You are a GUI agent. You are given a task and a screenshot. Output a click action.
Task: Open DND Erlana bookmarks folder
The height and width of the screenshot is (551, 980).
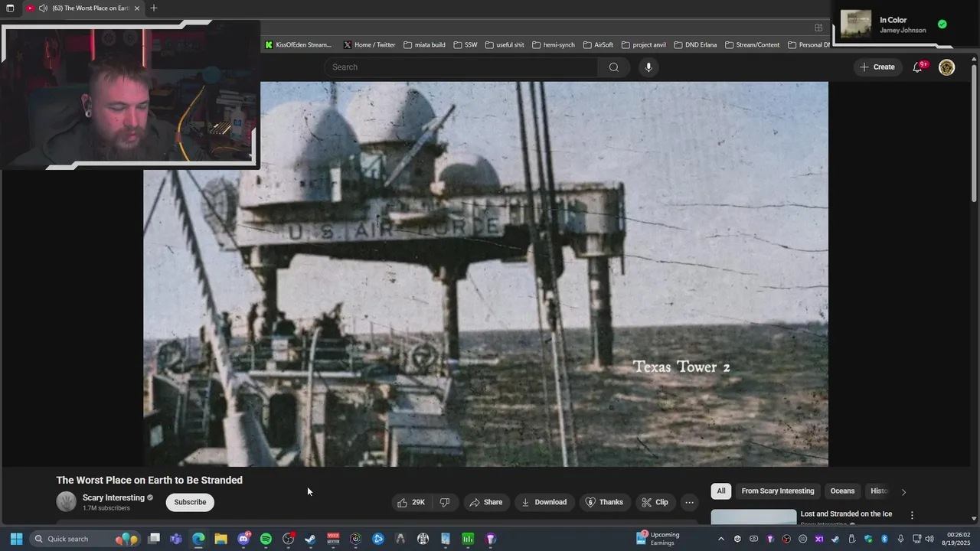coord(695,45)
